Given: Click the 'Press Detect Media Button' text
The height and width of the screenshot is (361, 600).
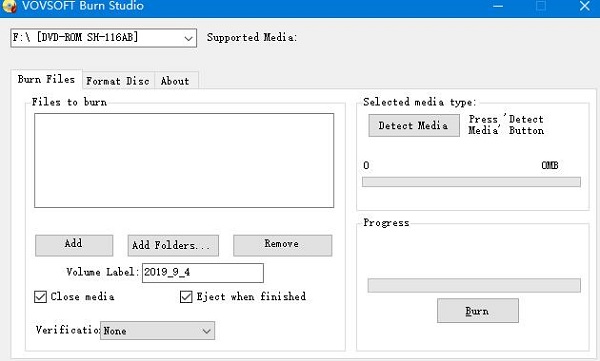Looking at the screenshot, I should [x=506, y=125].
